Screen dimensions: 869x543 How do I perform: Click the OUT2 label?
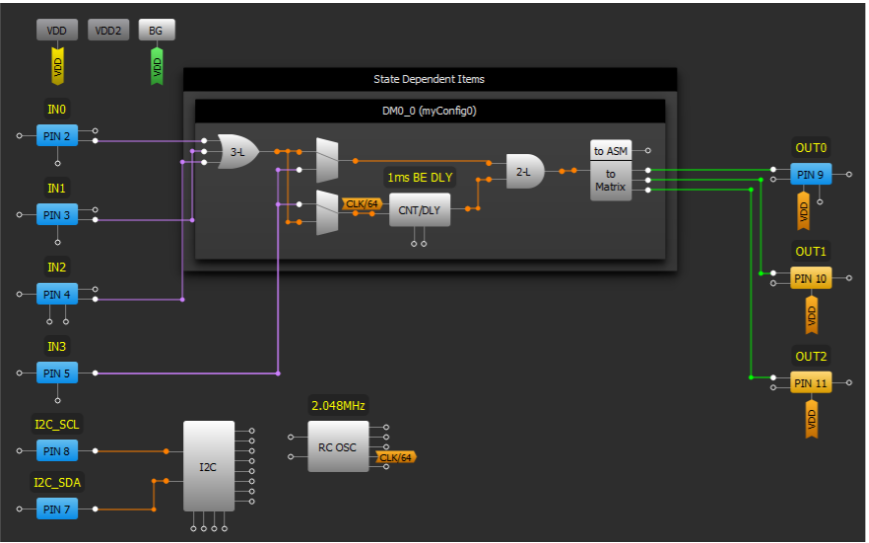point(810,356)
